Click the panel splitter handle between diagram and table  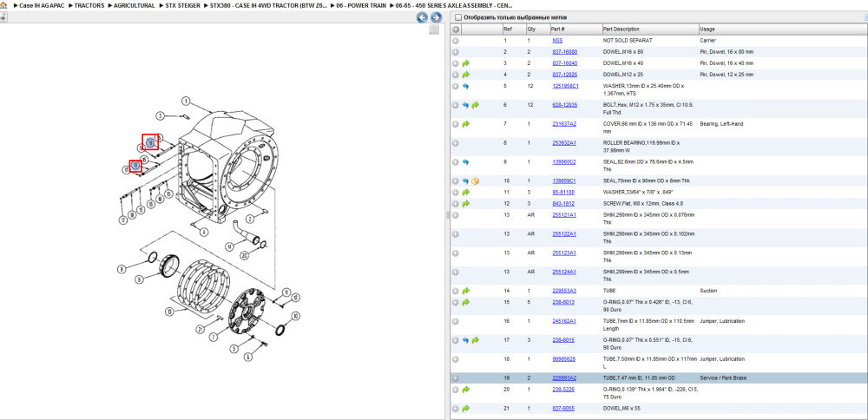[x=447, y=216]
